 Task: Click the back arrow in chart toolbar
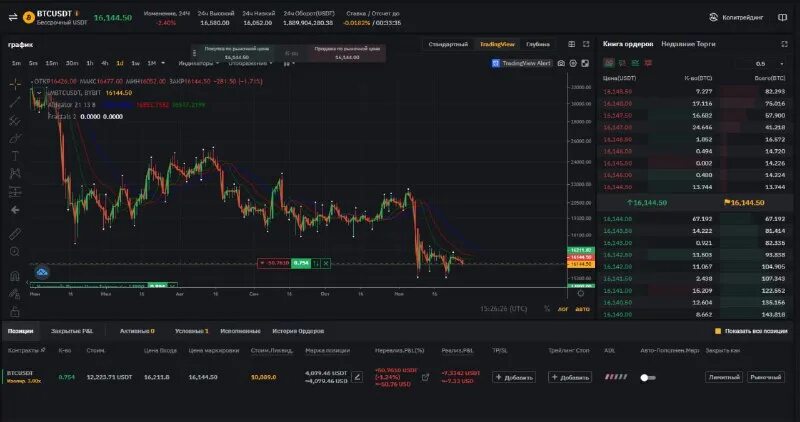(x=15, y=210)
